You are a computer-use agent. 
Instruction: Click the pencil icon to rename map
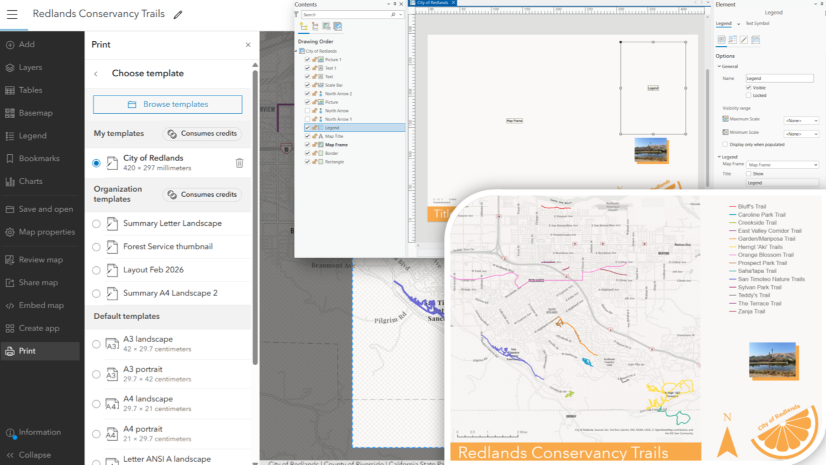point(178,15)
